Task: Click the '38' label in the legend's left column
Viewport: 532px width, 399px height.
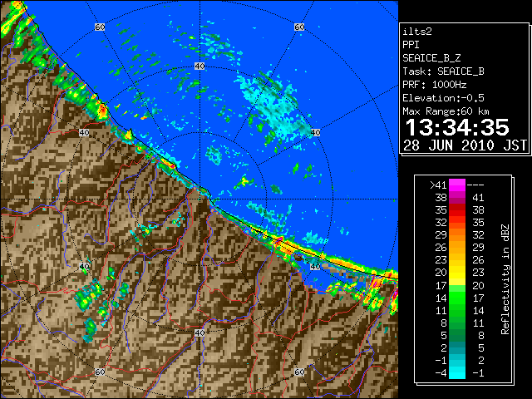Action: pos(441,198)
